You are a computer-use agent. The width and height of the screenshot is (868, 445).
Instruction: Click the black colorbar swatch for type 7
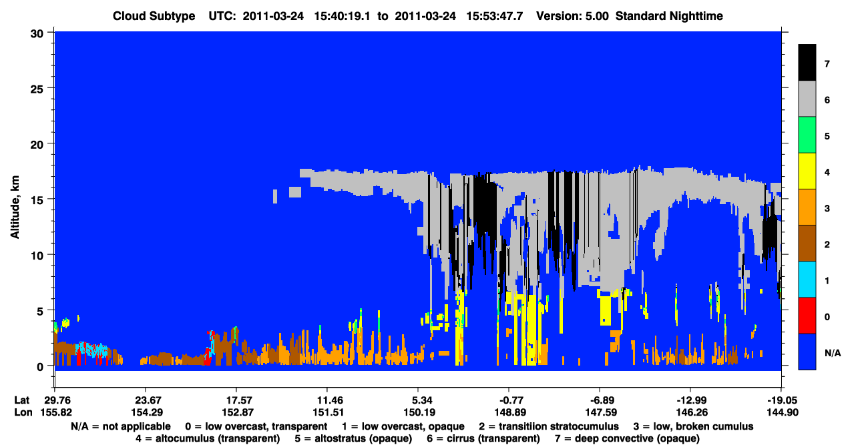[807, 63]
